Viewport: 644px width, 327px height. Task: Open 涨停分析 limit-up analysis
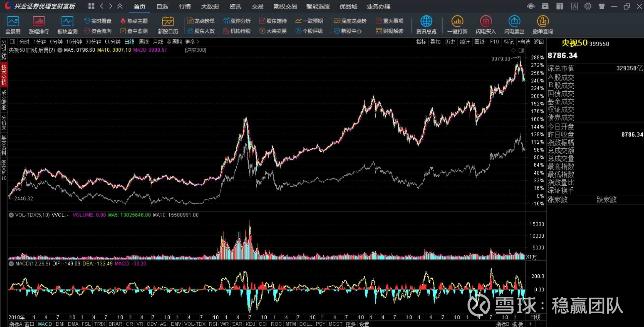pos(237,21)
